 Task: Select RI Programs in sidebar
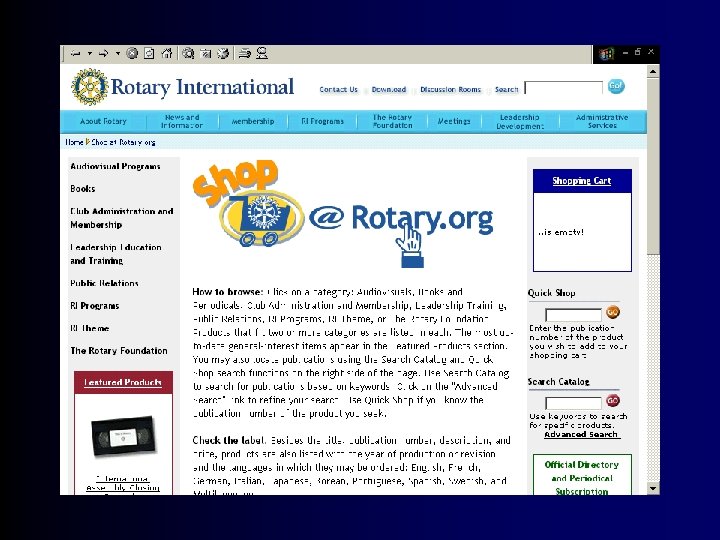(95, 306)
